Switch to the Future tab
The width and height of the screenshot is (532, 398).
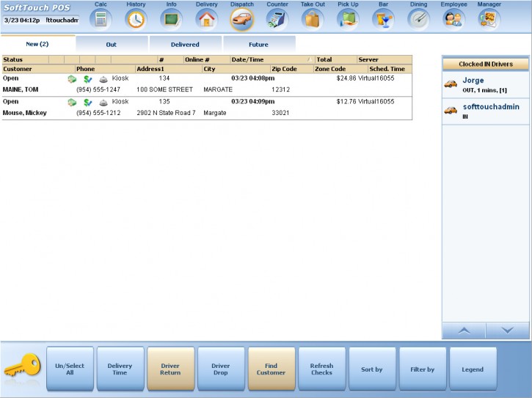tap(258, 45)
